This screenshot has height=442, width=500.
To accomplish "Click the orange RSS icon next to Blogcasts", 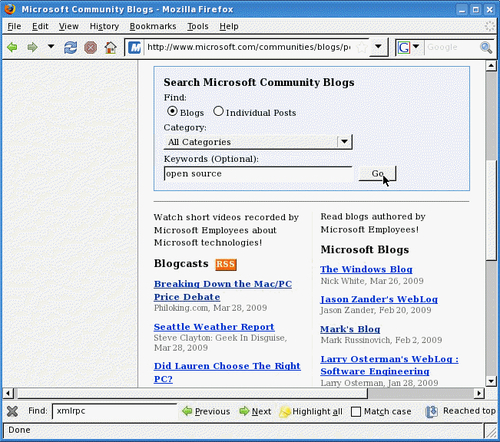I will pyautogui.click(x=226, y=264).
